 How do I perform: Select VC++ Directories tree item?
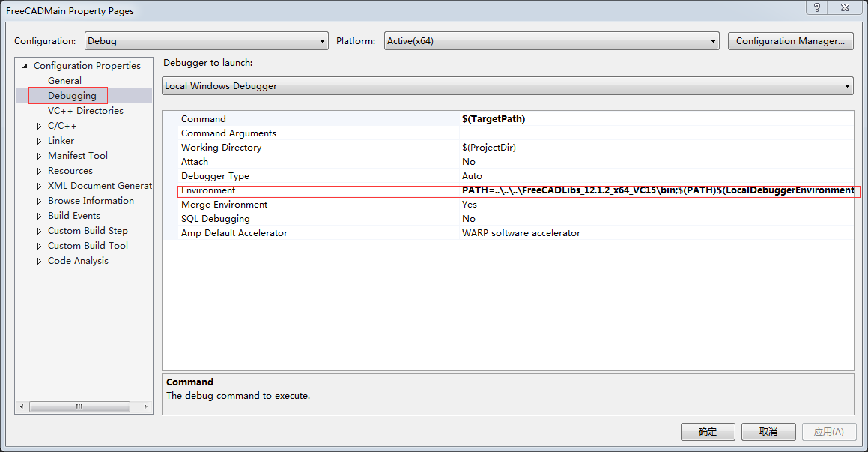85,111
